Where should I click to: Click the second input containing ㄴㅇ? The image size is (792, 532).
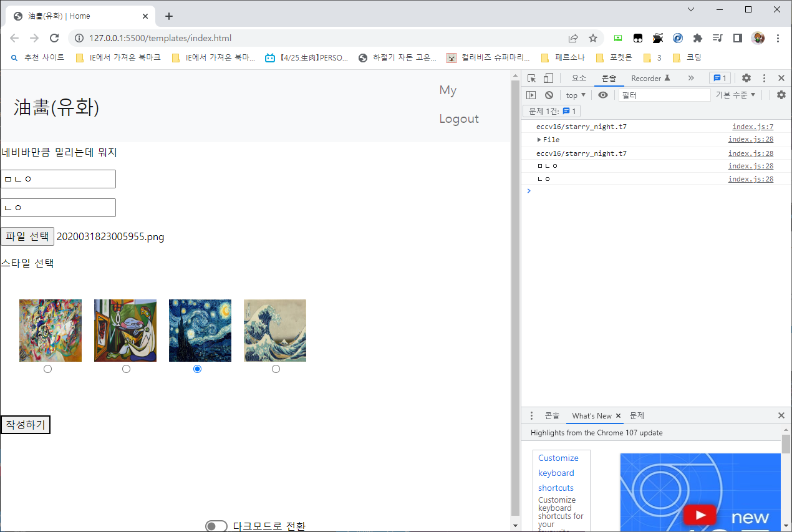(x=58, y=208)
